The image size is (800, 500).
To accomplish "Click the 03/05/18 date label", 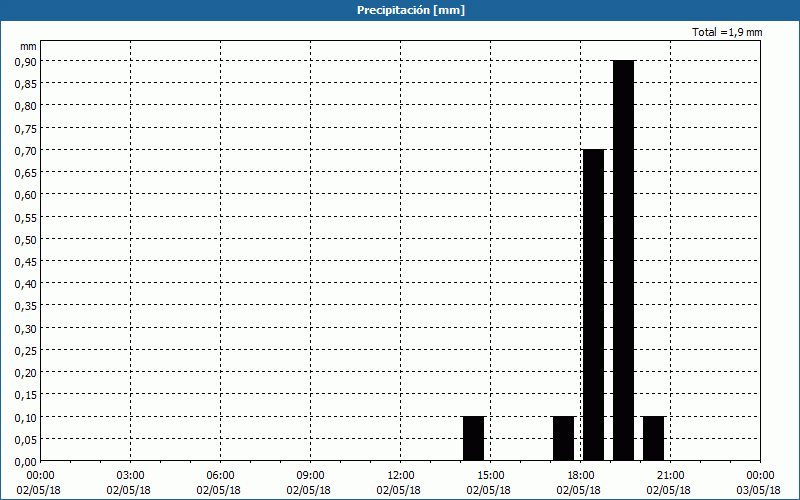I will click(x=759, y=490).
